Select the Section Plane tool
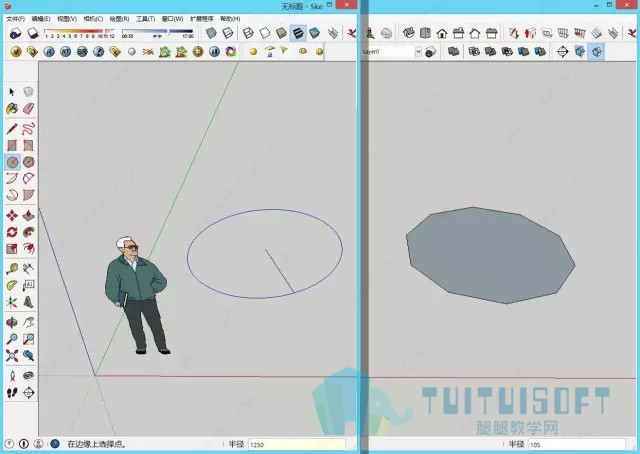 (x=28, y=393)
